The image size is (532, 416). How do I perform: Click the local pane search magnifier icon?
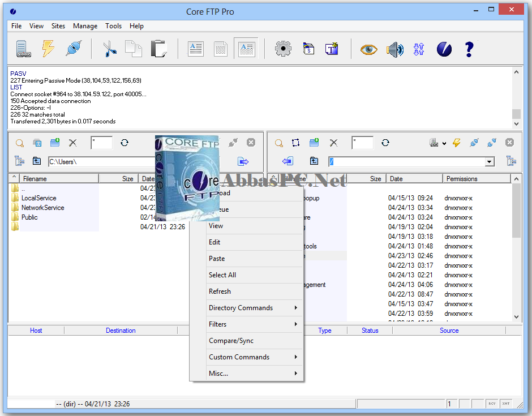pos(20,143)
